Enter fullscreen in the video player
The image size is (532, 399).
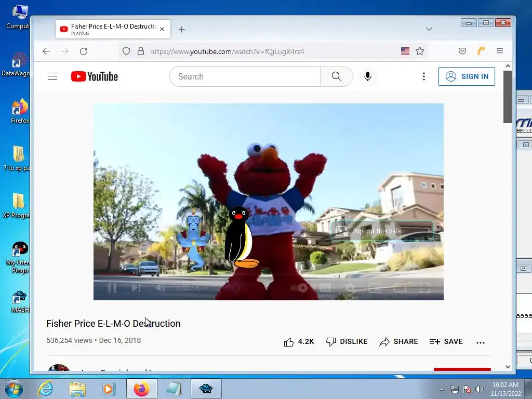[x=425, y=288]
